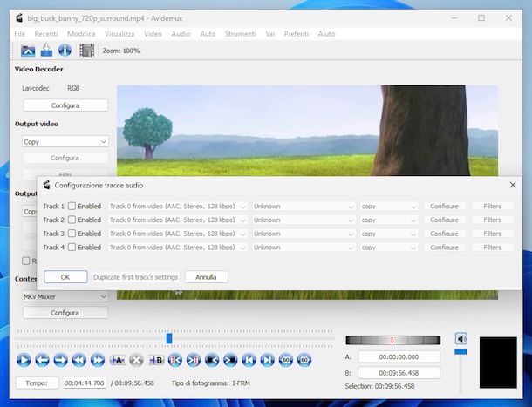This screenshot has height=407, width=532.
Task: Open Track 3 Unknown language dropdown
Action: 304,234
